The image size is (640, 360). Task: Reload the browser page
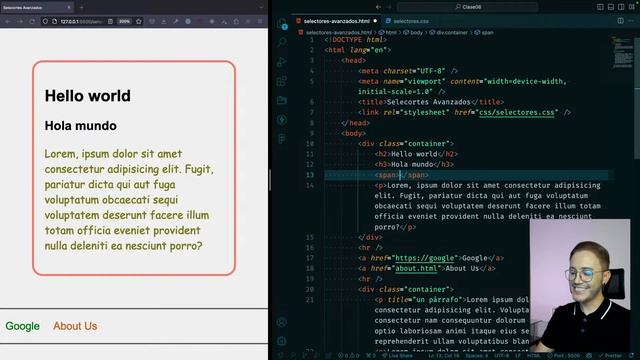(32, 21)
